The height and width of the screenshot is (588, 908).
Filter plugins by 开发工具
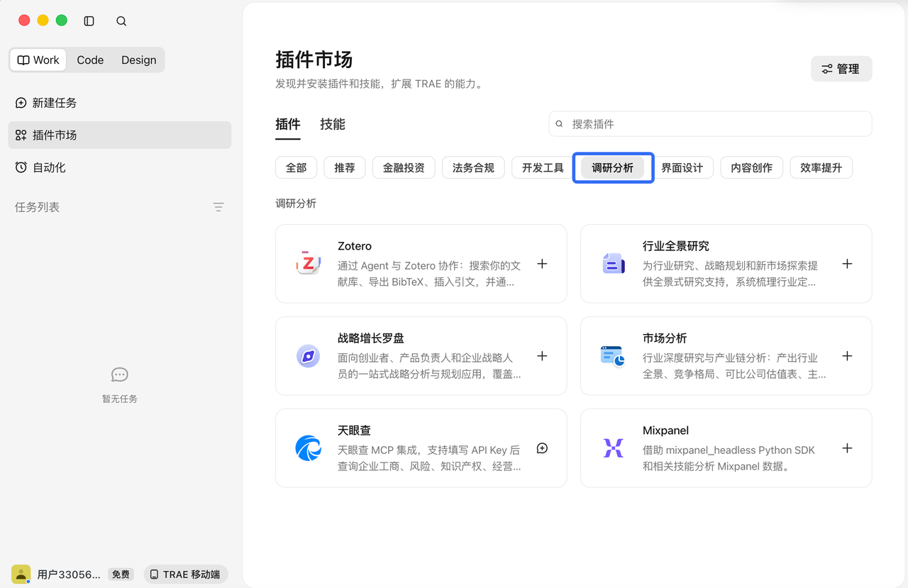(543, 168)
